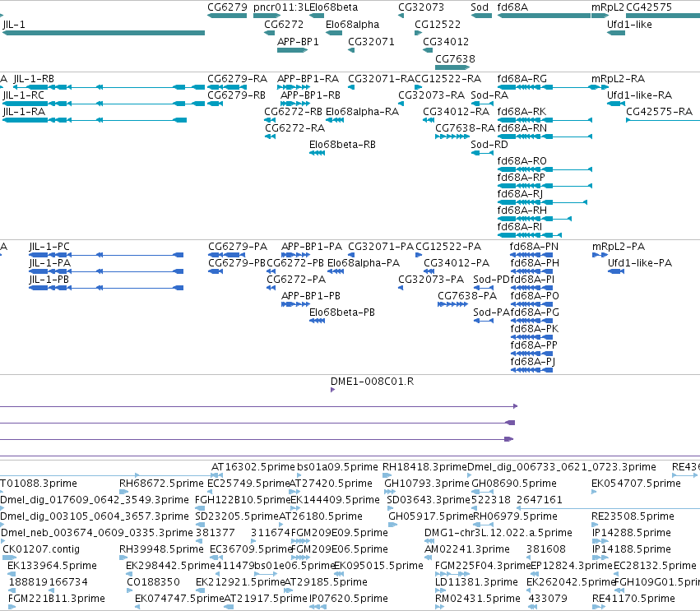Select the EK054707.5prime EST label

pyautogui.click(x=636, y=484)
